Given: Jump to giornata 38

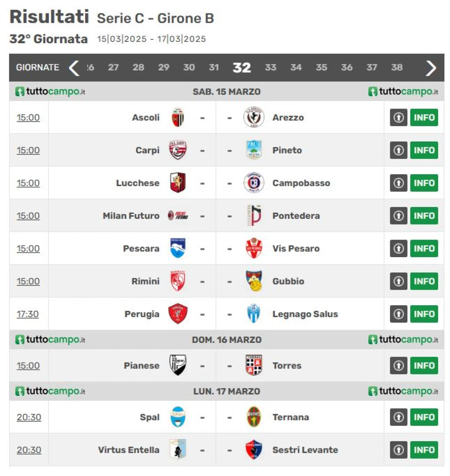Looking at the screenshot, I should coord(397,67).
